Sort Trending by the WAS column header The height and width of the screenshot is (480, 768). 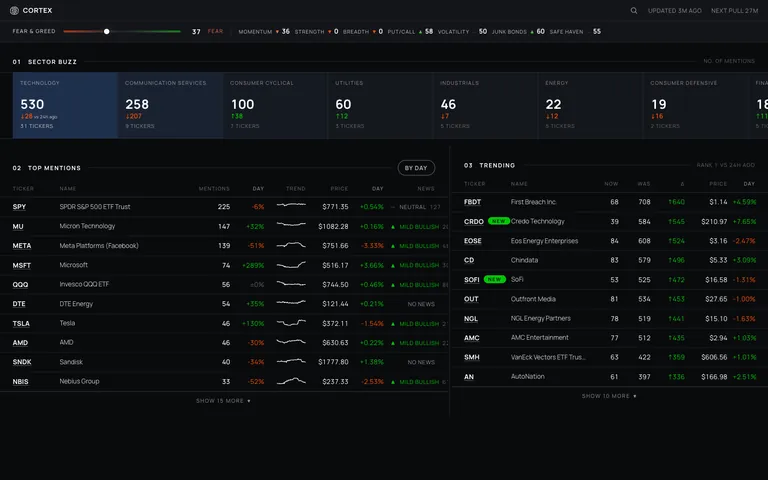[x=644, y=184]
